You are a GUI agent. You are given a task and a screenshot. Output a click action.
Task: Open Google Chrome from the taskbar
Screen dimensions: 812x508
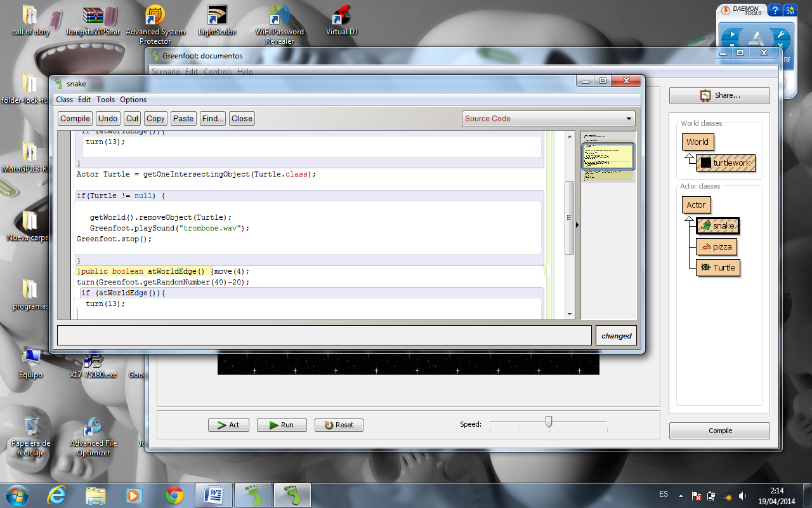click(174, 495)
